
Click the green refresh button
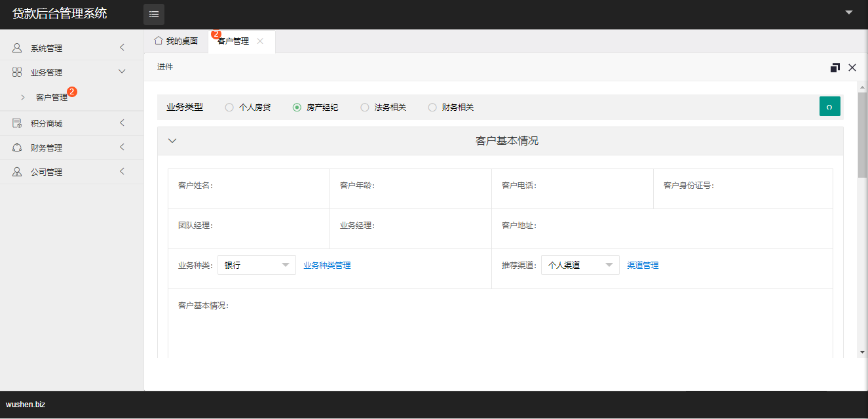pos(829,106)
